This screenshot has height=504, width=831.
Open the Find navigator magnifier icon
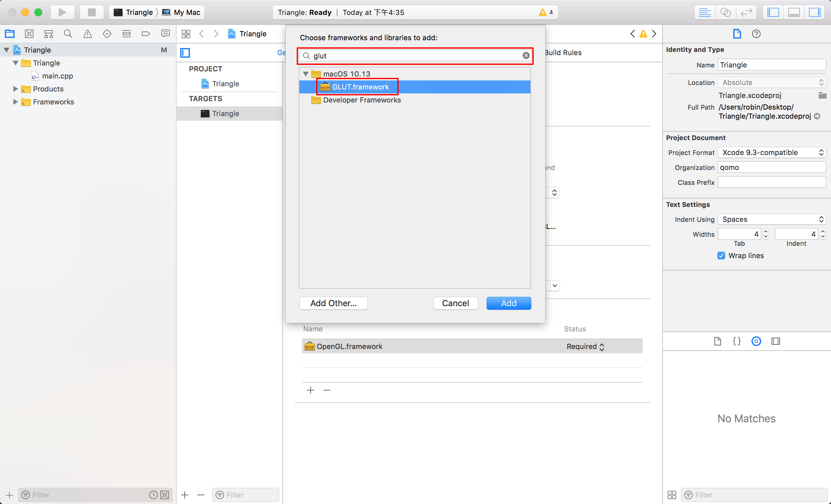pos(68,34)
